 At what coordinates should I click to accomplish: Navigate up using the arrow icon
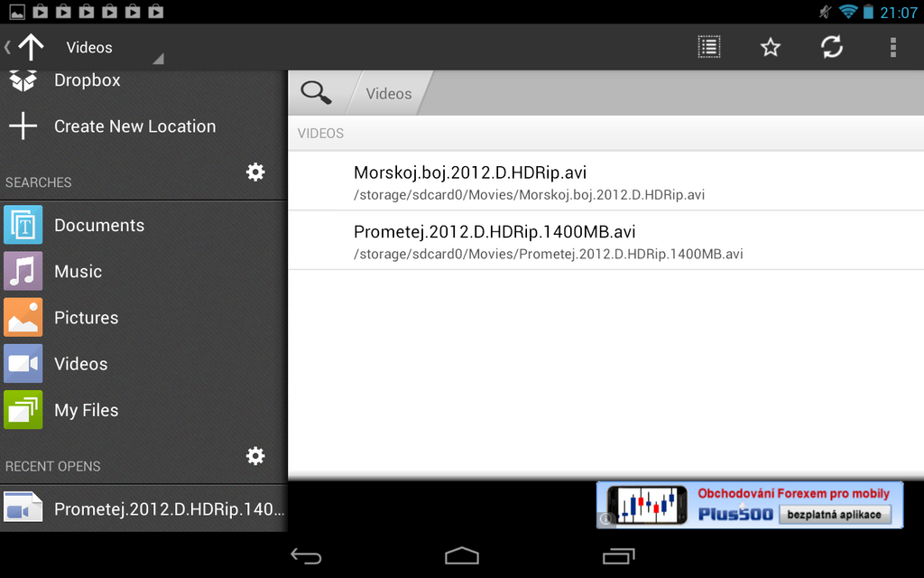point(32,46)
